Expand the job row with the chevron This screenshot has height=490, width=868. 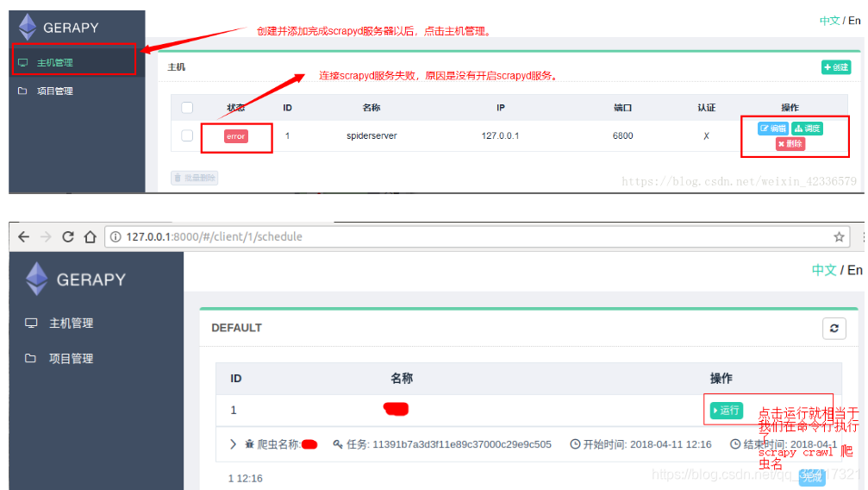click(233, 444)
